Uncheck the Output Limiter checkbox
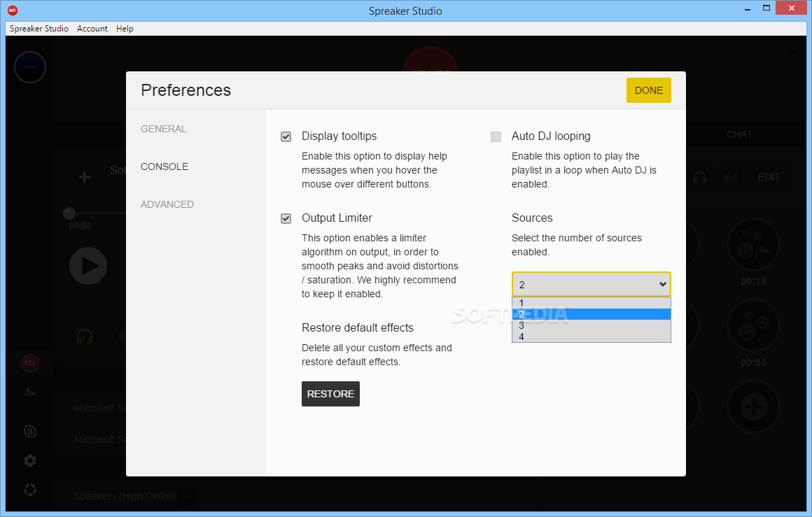Screen dimensions: 812x517 pos(286,218)
